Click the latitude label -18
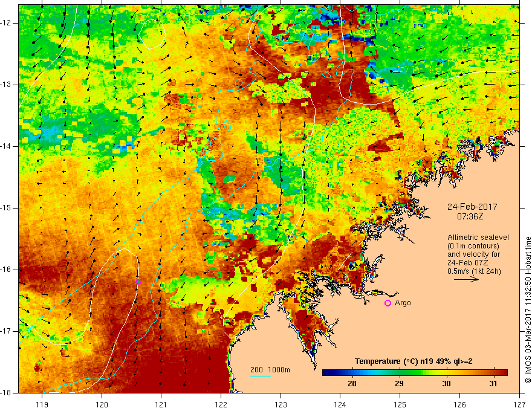 6,393
